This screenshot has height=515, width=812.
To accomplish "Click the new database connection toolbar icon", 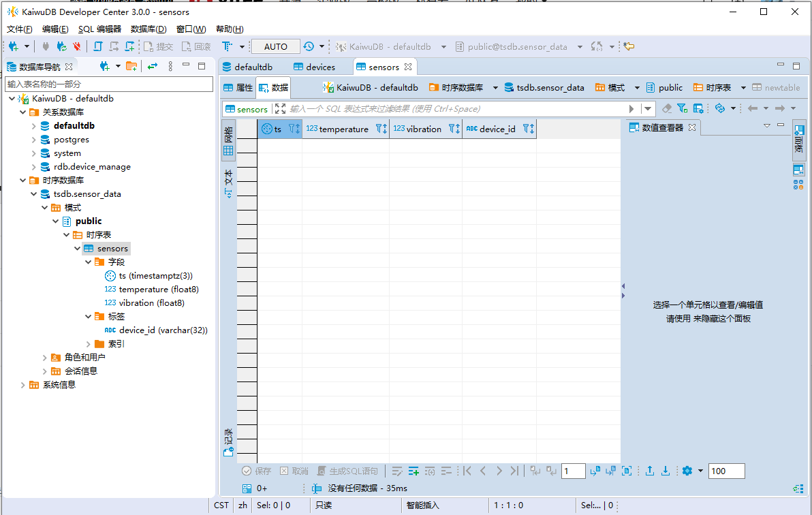I will pos(14,46).
